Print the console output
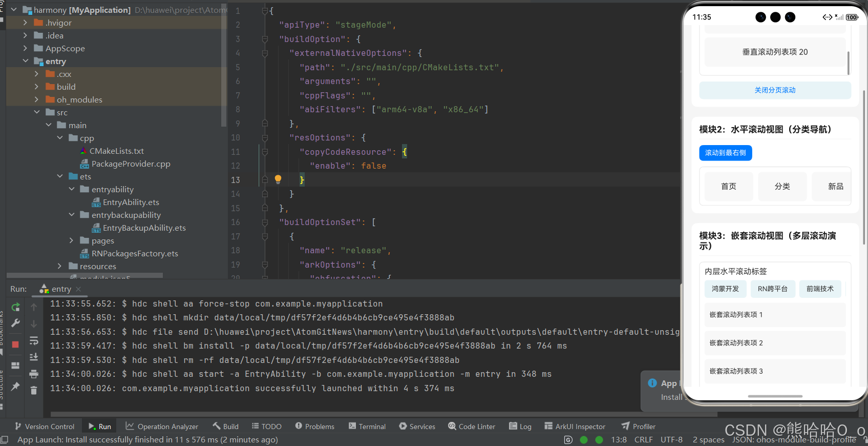 (34, 374)
